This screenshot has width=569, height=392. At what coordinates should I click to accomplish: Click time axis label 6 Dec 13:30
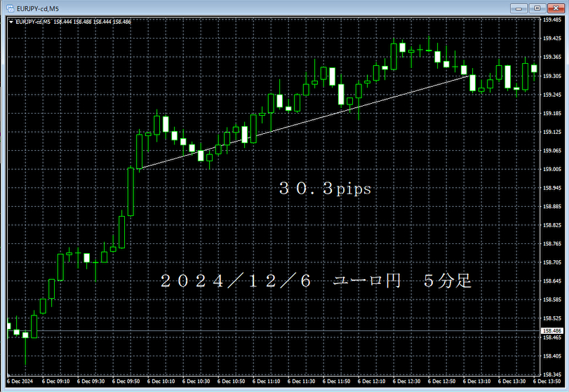click(512, 381)
